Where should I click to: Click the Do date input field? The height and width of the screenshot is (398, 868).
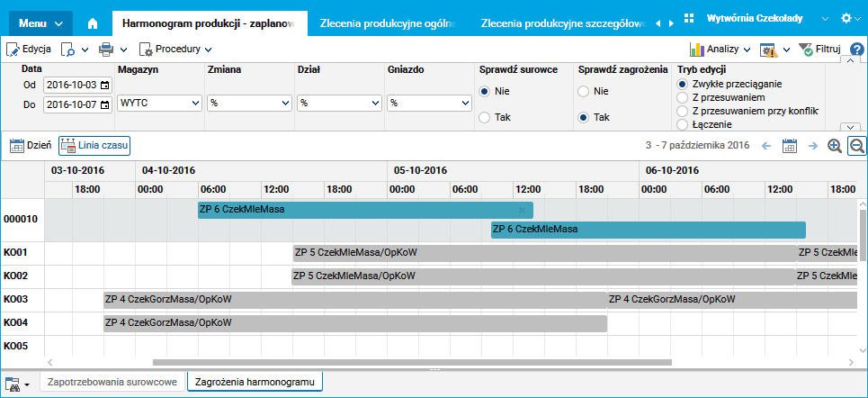click(x=77, y=104)
